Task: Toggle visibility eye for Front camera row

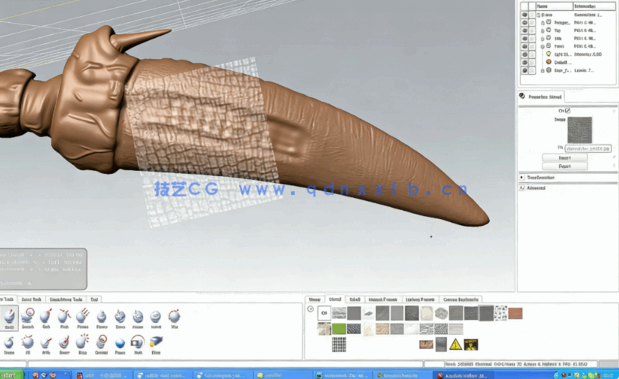Action: point(525,46)
